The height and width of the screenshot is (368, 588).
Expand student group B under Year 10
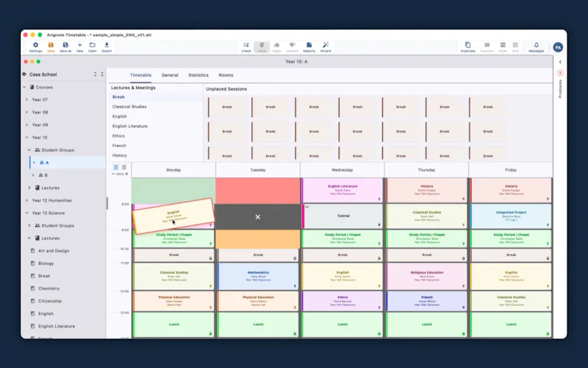[33, 175]
